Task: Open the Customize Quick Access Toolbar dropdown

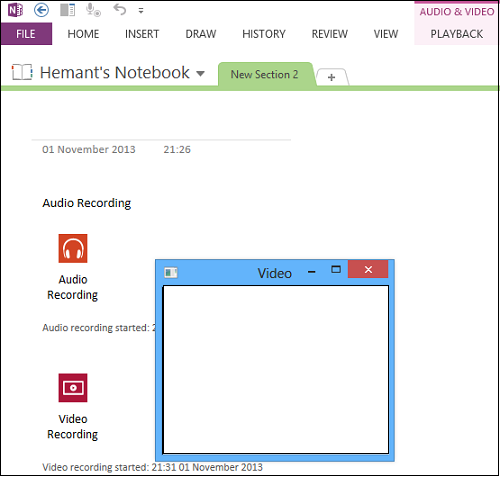Action: click(x=141, y=11)
